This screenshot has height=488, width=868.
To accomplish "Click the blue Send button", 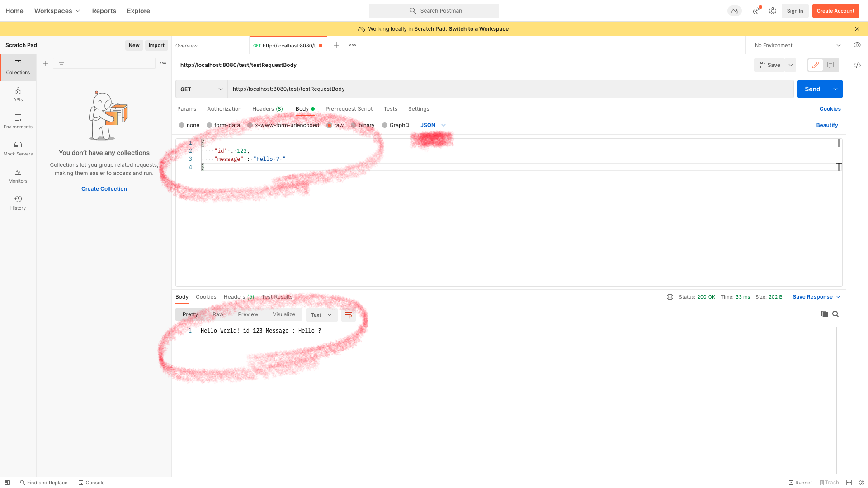I will pyautogui.click(x=812, y=89).
